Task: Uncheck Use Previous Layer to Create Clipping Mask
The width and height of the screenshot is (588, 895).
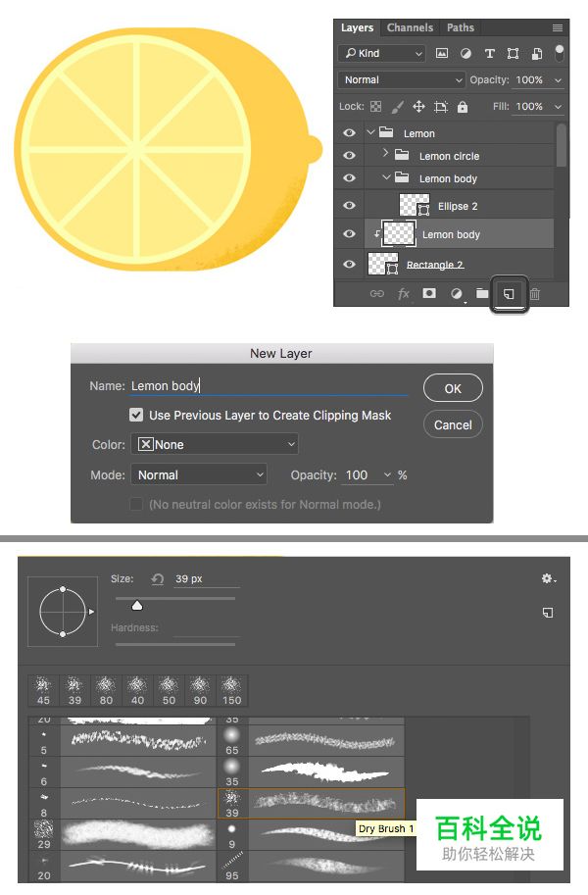Action: 136,416
